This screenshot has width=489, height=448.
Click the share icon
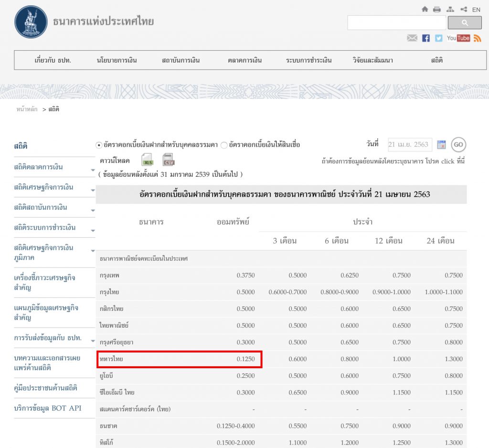(x=464, y=10)
